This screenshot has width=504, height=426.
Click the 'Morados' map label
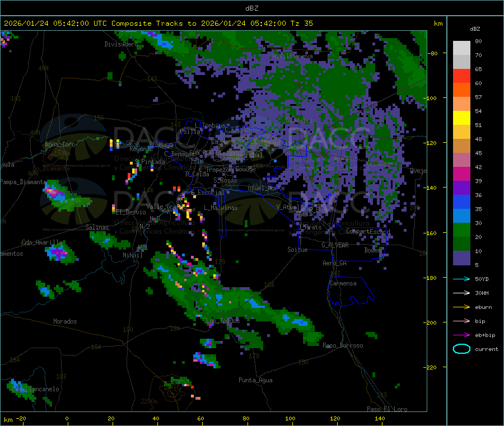click(65, 321)
